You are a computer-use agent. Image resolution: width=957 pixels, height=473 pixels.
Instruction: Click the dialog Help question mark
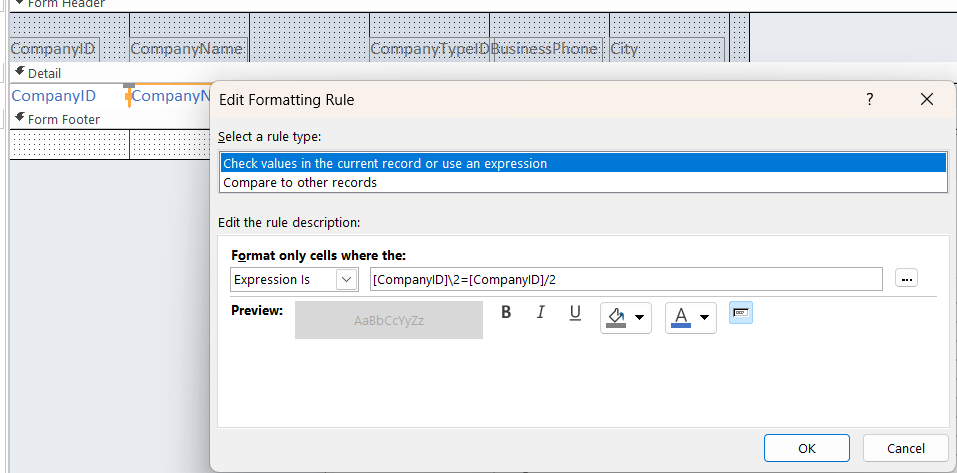[x=870, y=99]
